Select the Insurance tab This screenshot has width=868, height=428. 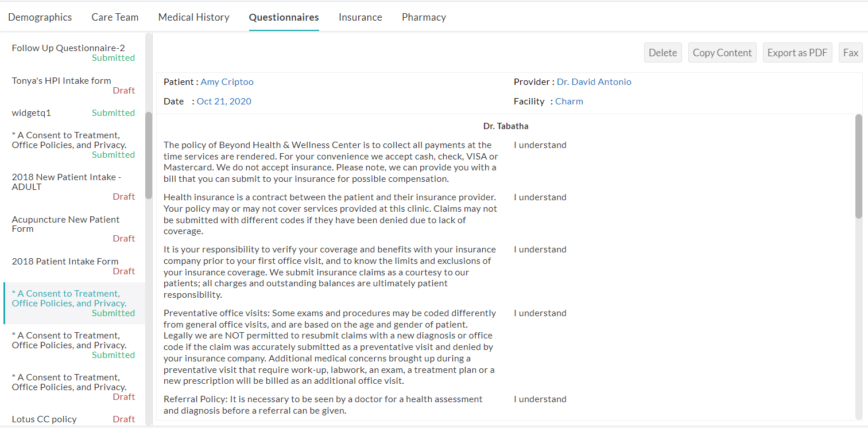(x=360, y=17)
